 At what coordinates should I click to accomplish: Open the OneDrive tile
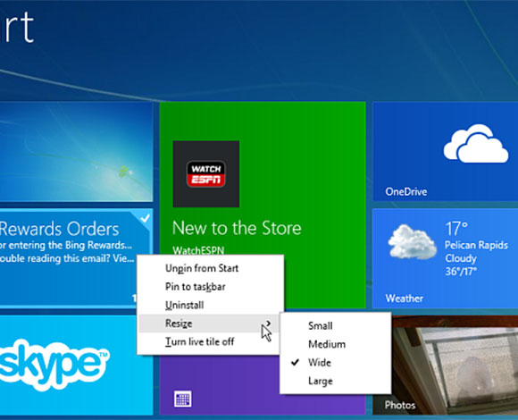[446, 151]
